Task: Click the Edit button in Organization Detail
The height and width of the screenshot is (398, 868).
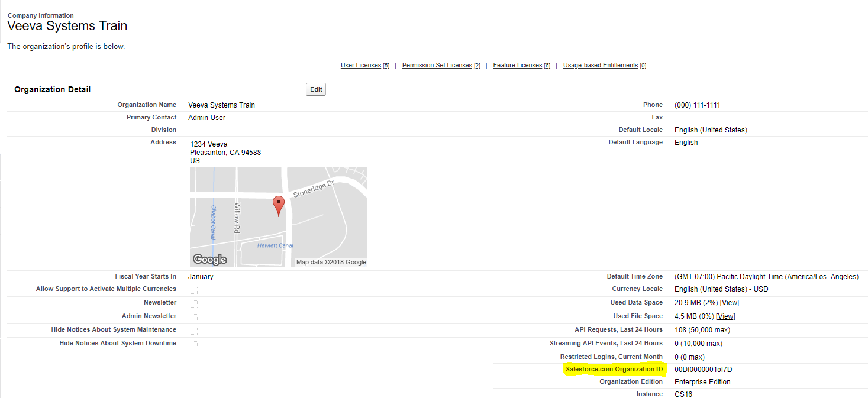Action: [316, 89]
